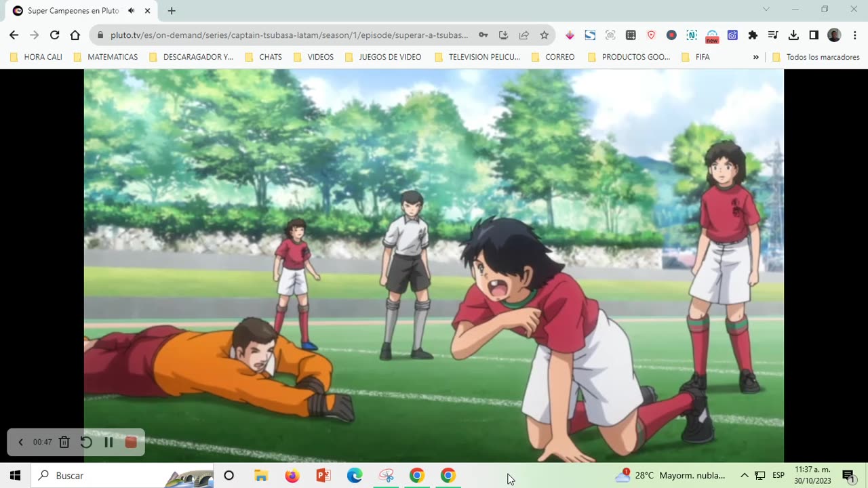The height and width of the screenshot is (488, 868).
Task: Toggle the browser side panel
Action: pos(814,35)
